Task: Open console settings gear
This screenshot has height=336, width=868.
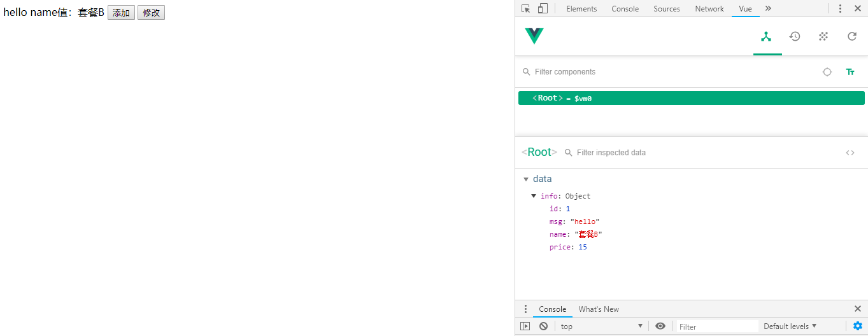Action: (858, 326)
